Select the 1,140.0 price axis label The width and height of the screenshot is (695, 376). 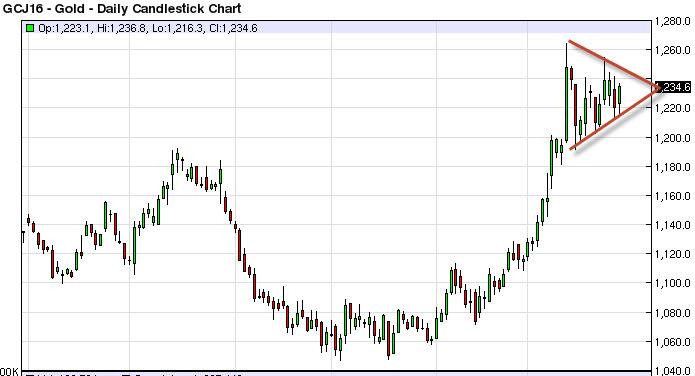click(672, 225)
